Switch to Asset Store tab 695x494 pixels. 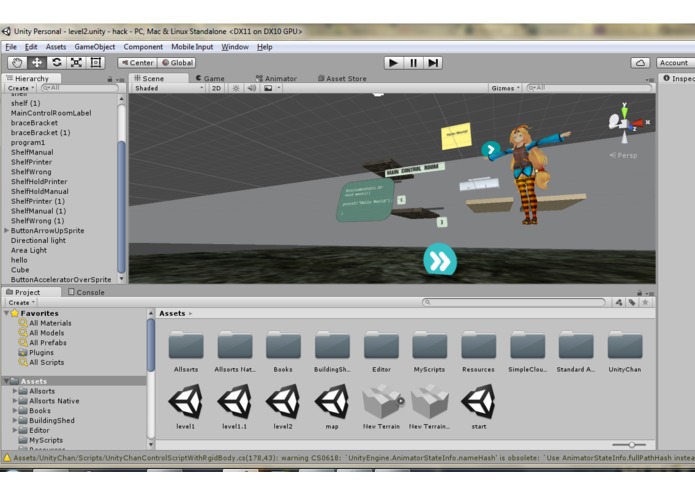(x=342, y=78)
